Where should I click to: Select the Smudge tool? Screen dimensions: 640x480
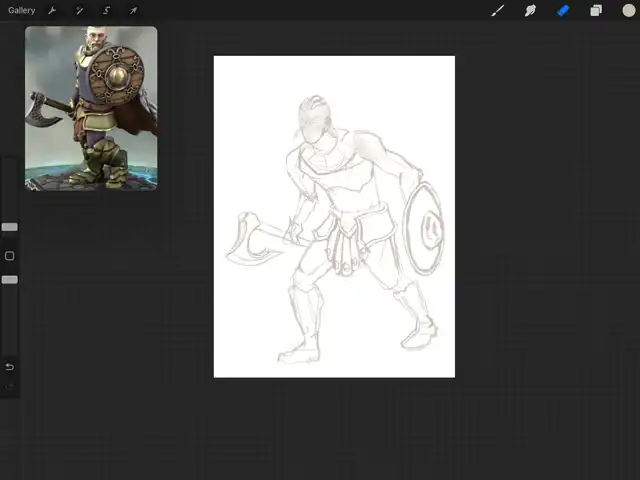(530, 10)
